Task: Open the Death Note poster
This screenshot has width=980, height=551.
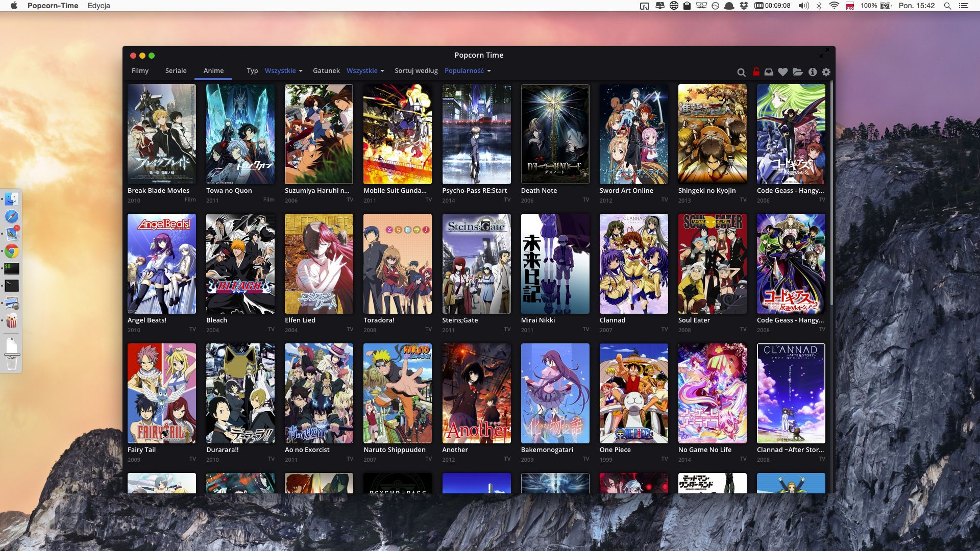Action: (554, 134)
